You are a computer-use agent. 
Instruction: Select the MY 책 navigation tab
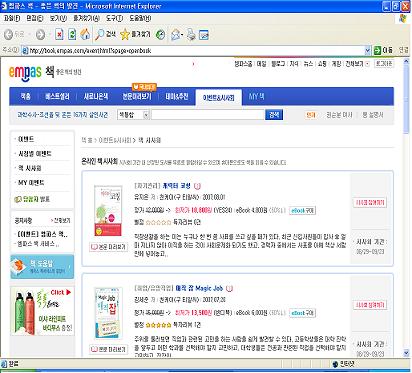coord(256,97)
